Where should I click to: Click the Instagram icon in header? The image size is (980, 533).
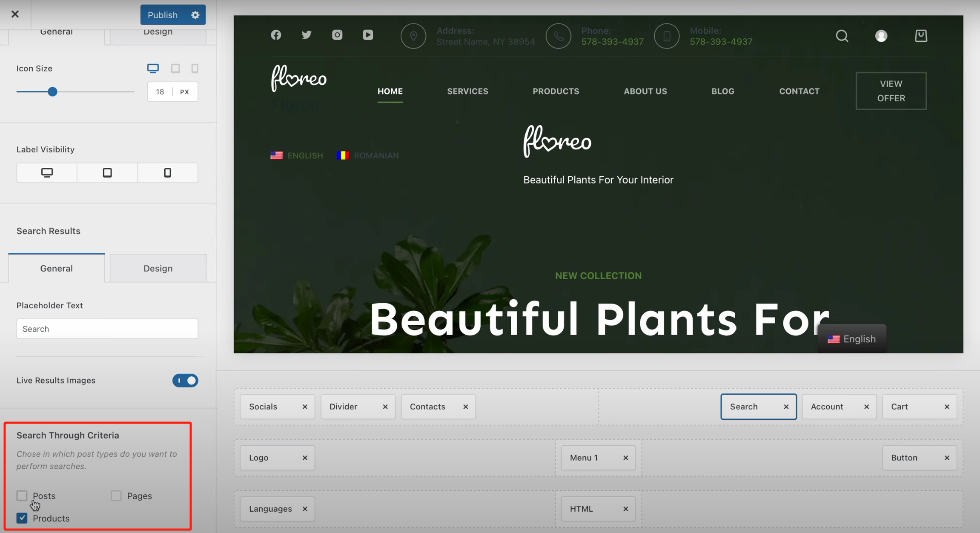[x=337, y=35]
